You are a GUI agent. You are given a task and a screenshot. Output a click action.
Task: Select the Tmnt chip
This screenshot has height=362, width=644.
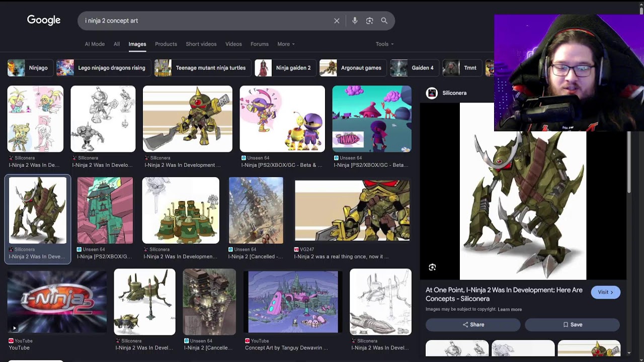462,68
